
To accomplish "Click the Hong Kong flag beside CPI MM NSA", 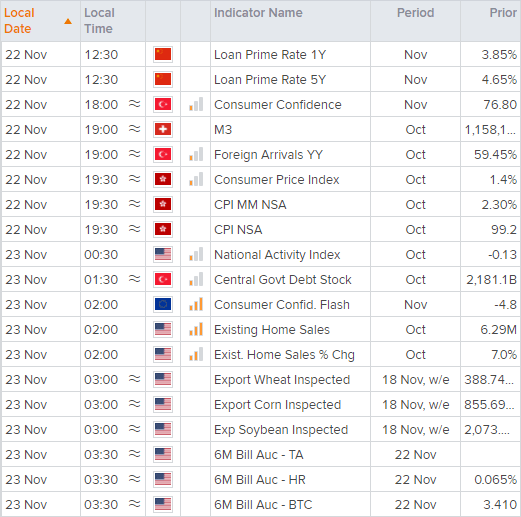I will click(x=163, y=204).
